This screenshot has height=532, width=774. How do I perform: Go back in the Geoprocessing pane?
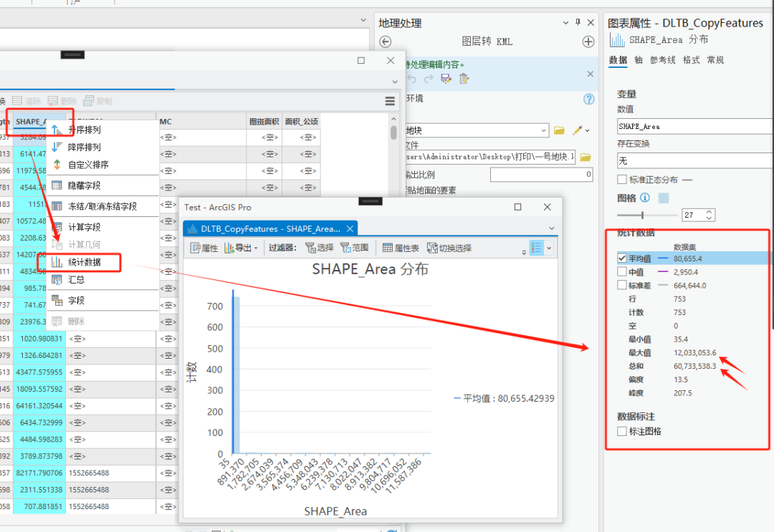coord(386,42)
